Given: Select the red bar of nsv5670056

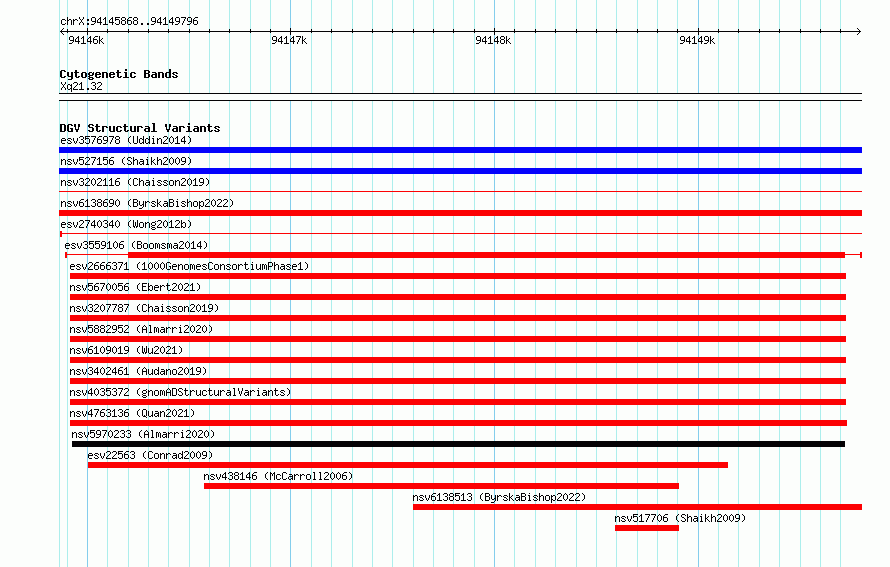Looking at the screenshot, I should pos(457,297).
